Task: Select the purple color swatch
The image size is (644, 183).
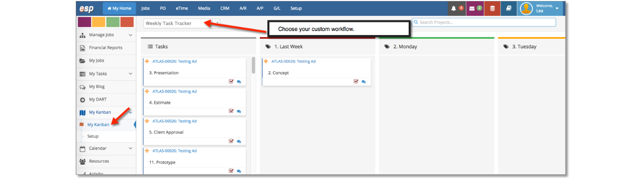Action: click(84, 22)
